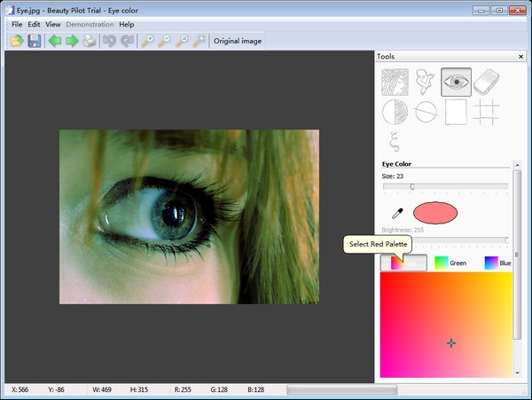Open the File menu

click(x=17, y=24)
